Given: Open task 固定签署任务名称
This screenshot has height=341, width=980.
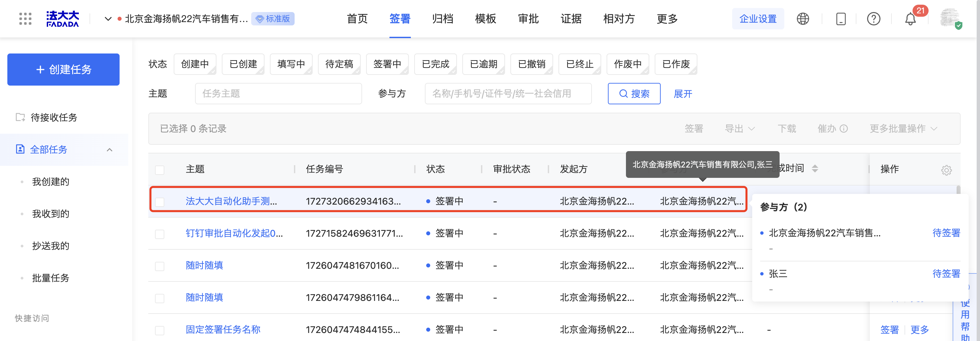Looking at the screenshot, I should 223,329.
